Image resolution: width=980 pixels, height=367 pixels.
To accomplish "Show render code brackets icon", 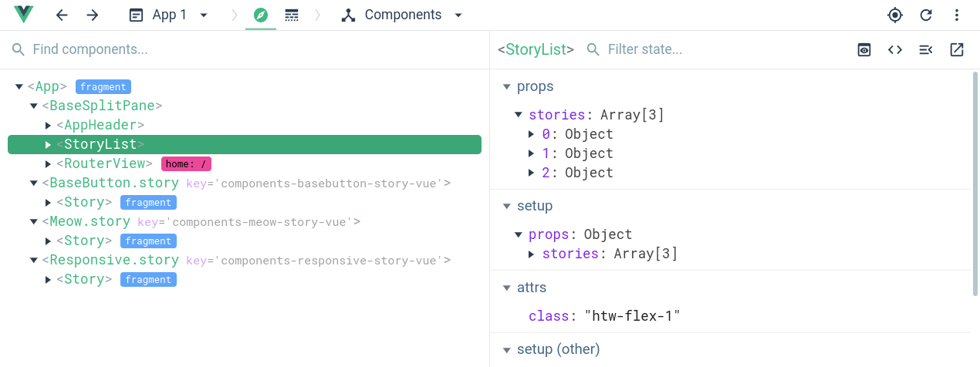I will [895, 49].
